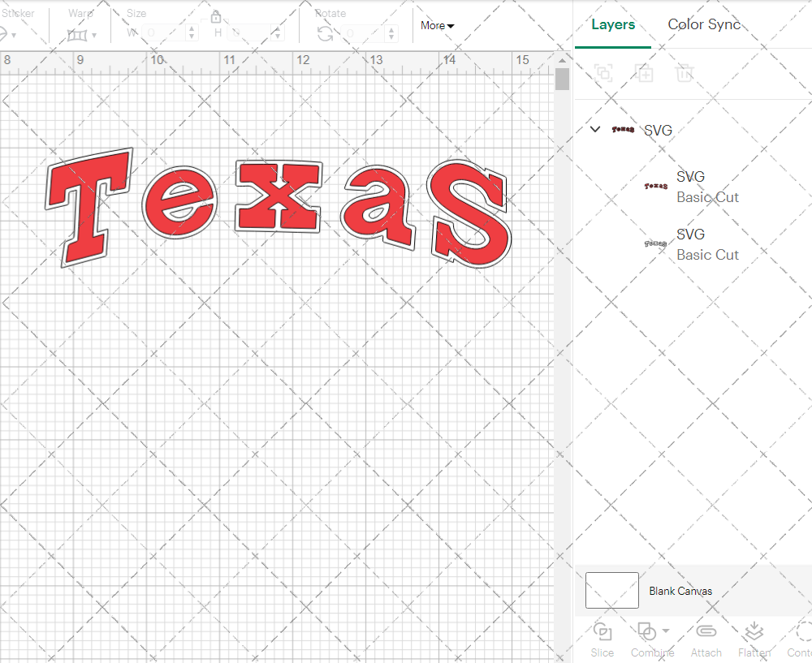Screen dimensions: 812x663
Task: Open the Combine dropdown arrow
Action: click(x=666, y=631)
